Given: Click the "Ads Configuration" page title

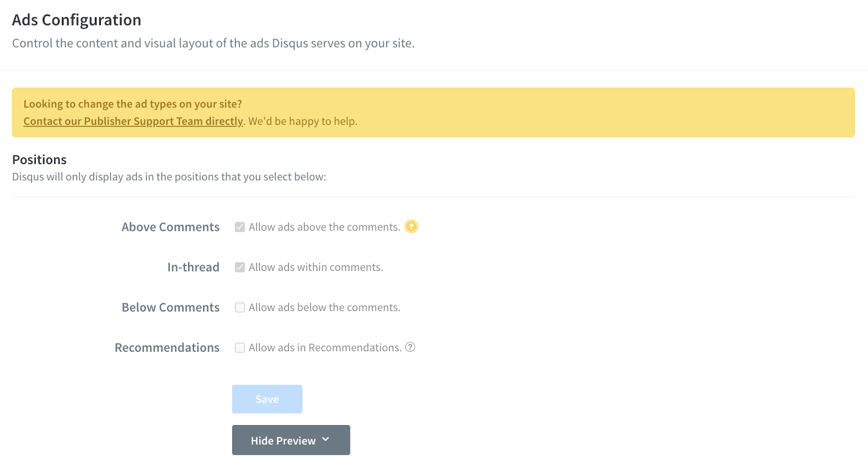Looking at the screenshot, I should (x=76, y=20).
